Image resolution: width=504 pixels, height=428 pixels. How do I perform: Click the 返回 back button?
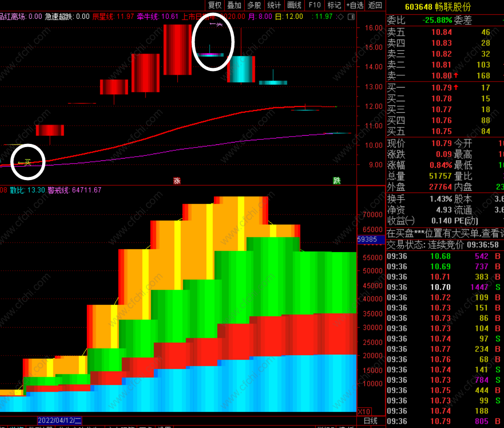coord(375,5)
